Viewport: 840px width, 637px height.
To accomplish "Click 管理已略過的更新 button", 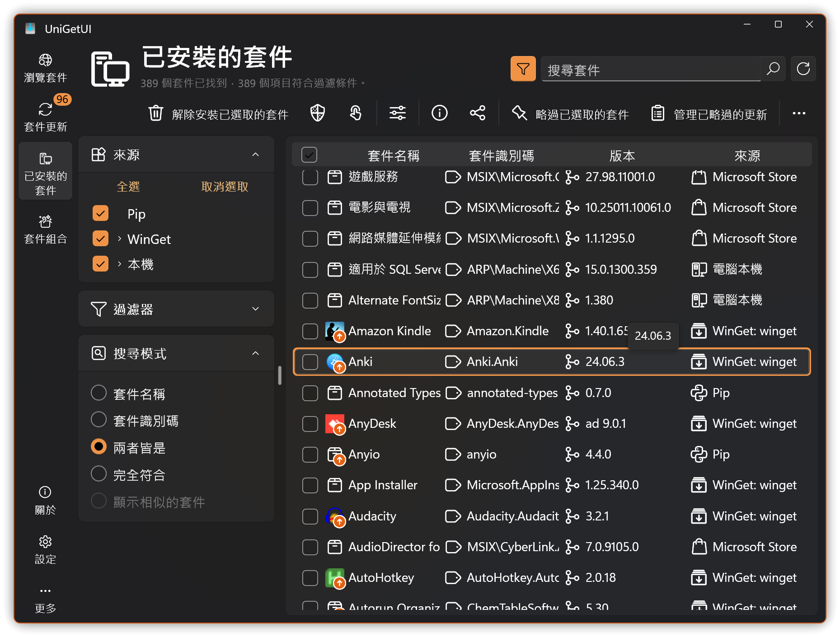I will [x=709, y=113].
